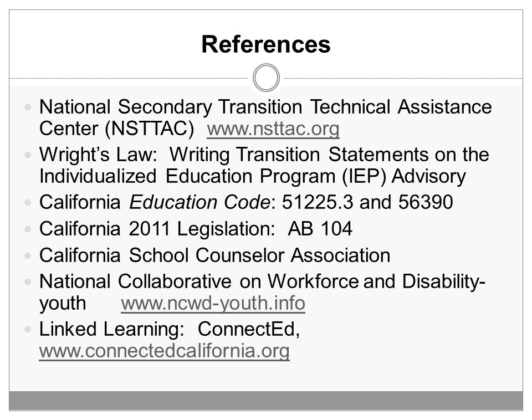
Task: Click the bullet before National Collaborative on Workforce
Action: coord(28,281)
